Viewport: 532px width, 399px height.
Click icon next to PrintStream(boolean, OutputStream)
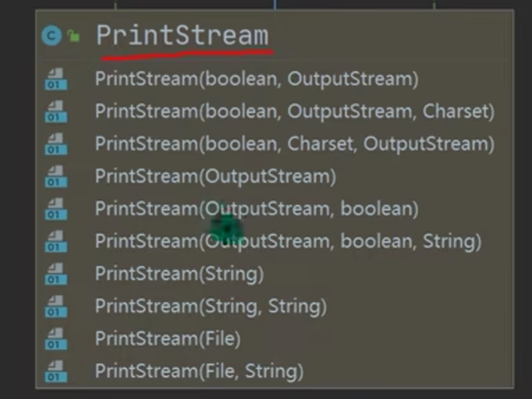tap(57, 79)
